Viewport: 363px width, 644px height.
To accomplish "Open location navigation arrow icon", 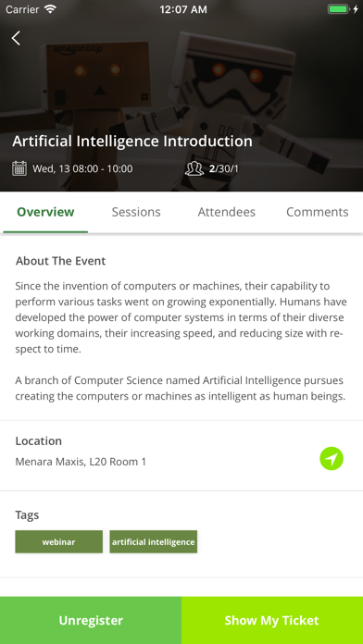I will [x=332, y=458].
